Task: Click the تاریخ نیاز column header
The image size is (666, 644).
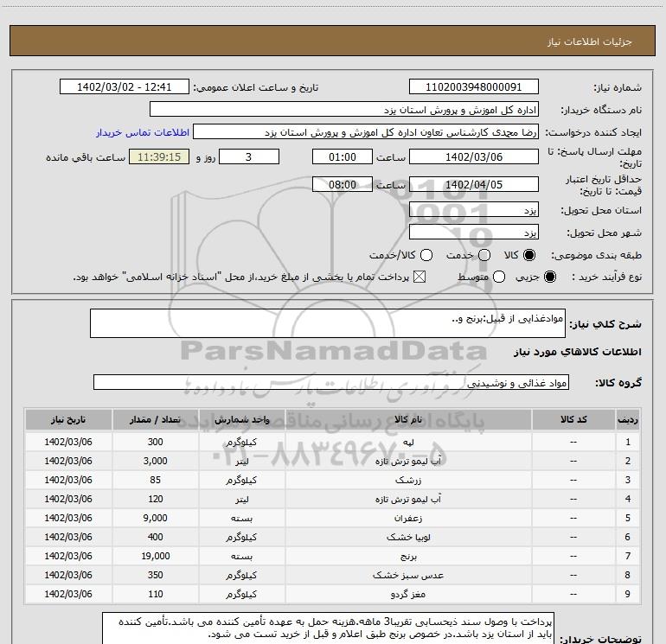Action: 68,419
